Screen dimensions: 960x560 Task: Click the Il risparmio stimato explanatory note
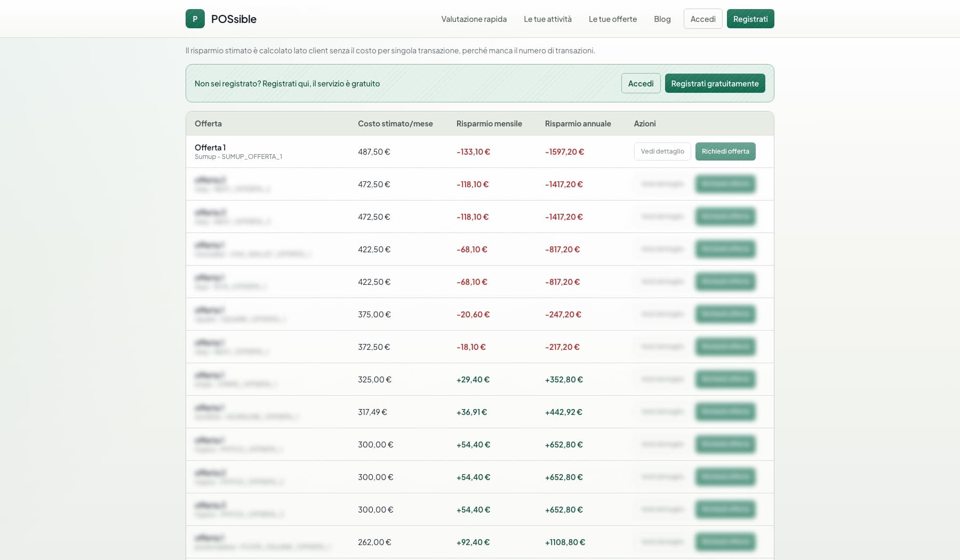tap(390, 51)
